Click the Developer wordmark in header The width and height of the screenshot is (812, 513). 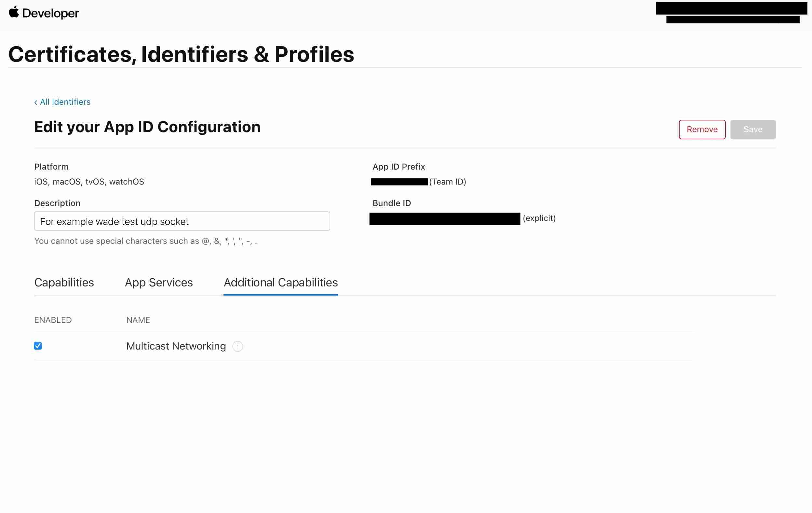[50, 13]
